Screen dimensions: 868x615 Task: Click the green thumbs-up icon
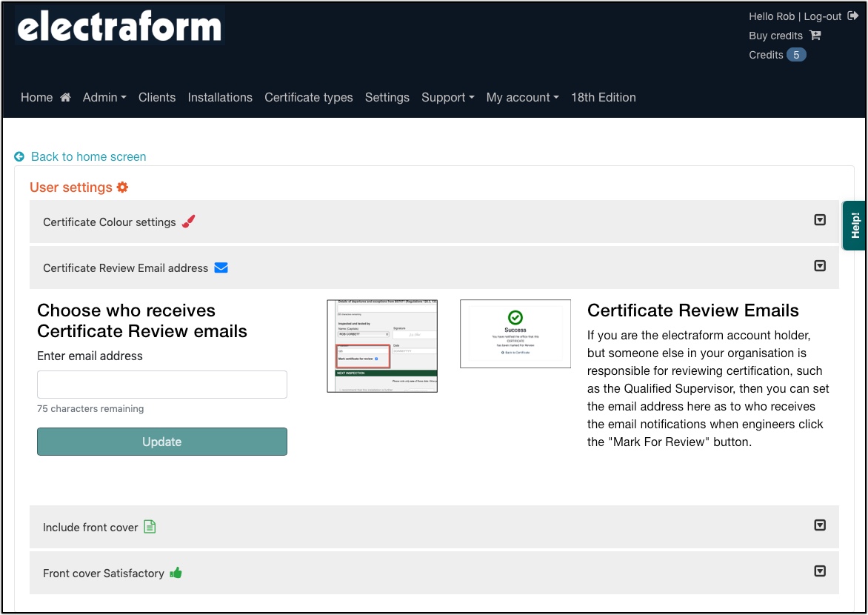(x=176, y=572)
